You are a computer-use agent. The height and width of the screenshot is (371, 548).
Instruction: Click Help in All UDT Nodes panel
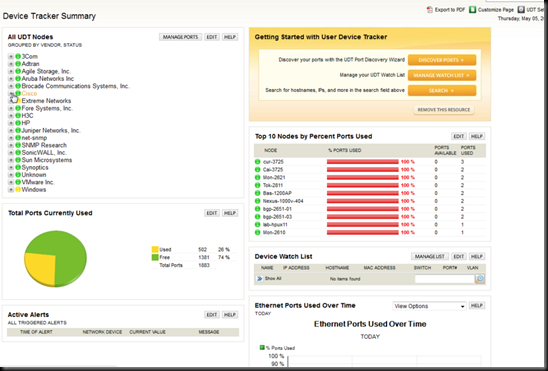click(230, 37)
